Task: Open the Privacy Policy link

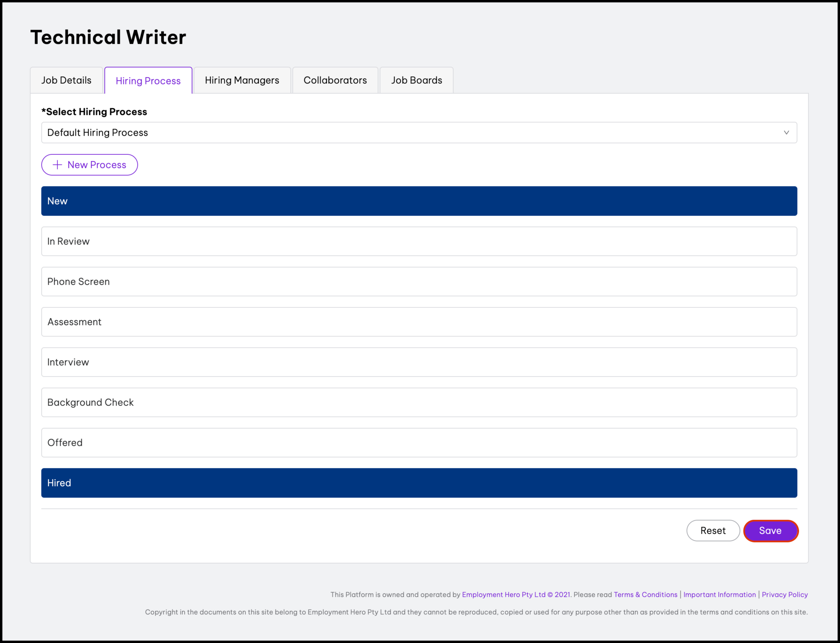Action: [x=785, y=594]
